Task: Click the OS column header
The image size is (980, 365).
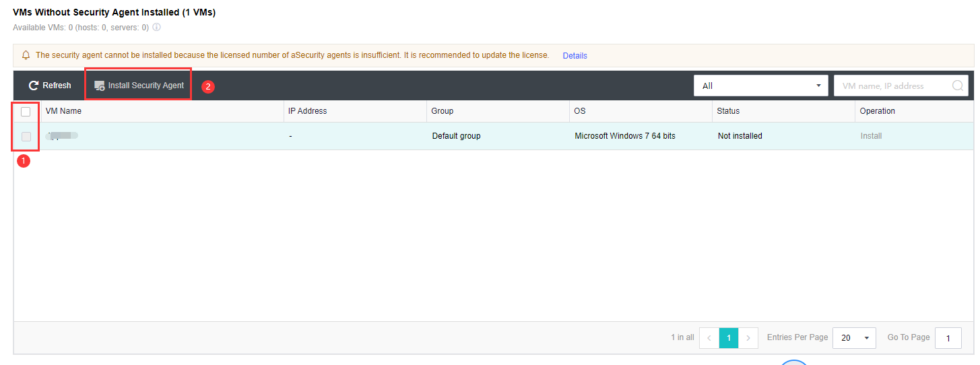Action: tap(579, 111)
